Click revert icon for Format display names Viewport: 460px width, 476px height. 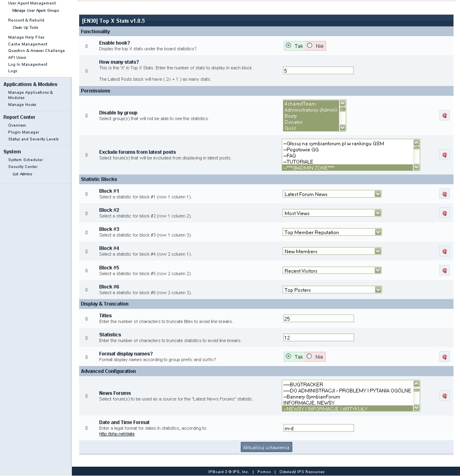coord(444,357)
